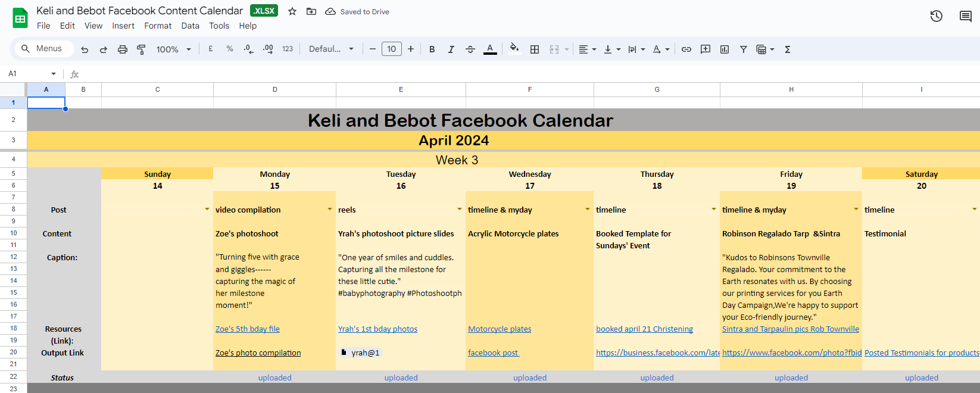
Task: Open the View menu
Action: (x=93, y=26)
